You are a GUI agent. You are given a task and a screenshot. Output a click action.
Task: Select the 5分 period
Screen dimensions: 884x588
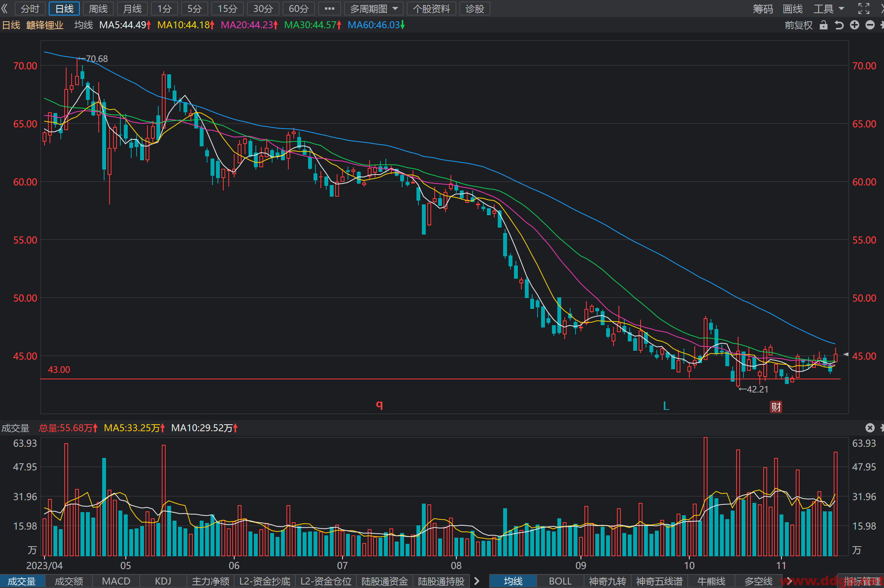click(195, 9)
